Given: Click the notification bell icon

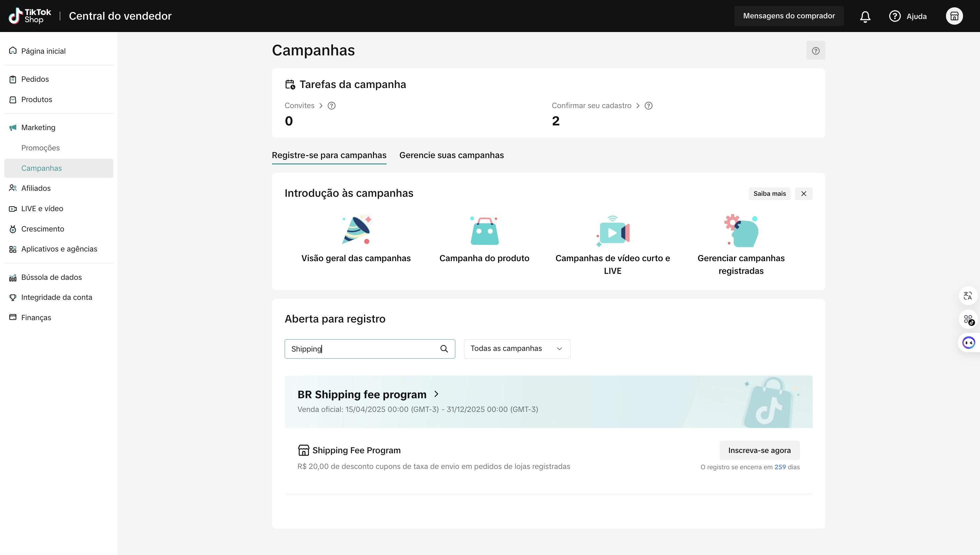Looking at the screenshot, I should 865,16.
